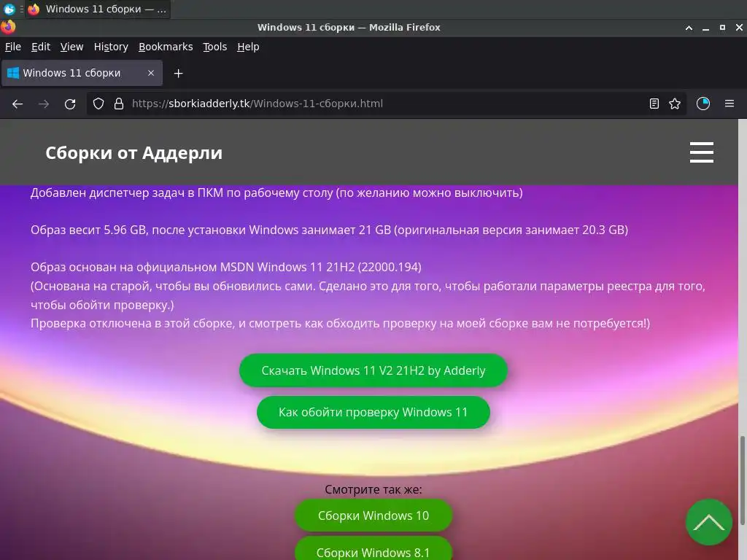747x560 pixels.
Task: Select the Windows 11 сборки tab
Action: pyautogui.click(x=82, y=73)
